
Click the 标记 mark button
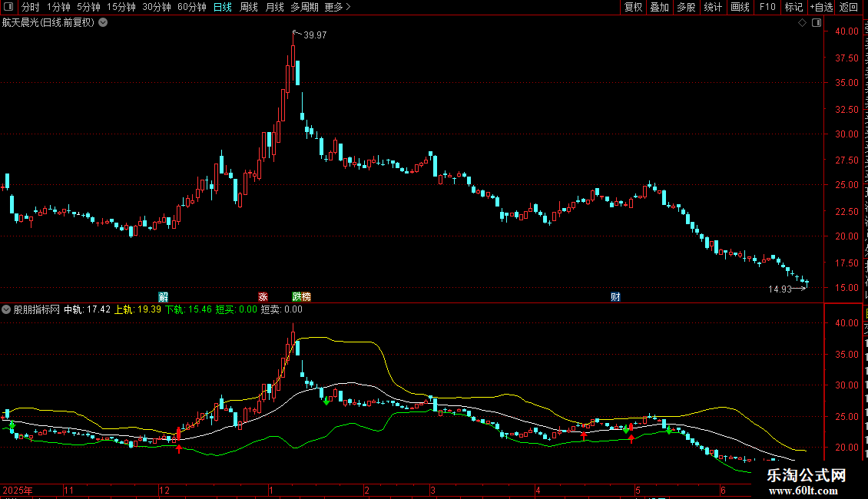point(793,7)
